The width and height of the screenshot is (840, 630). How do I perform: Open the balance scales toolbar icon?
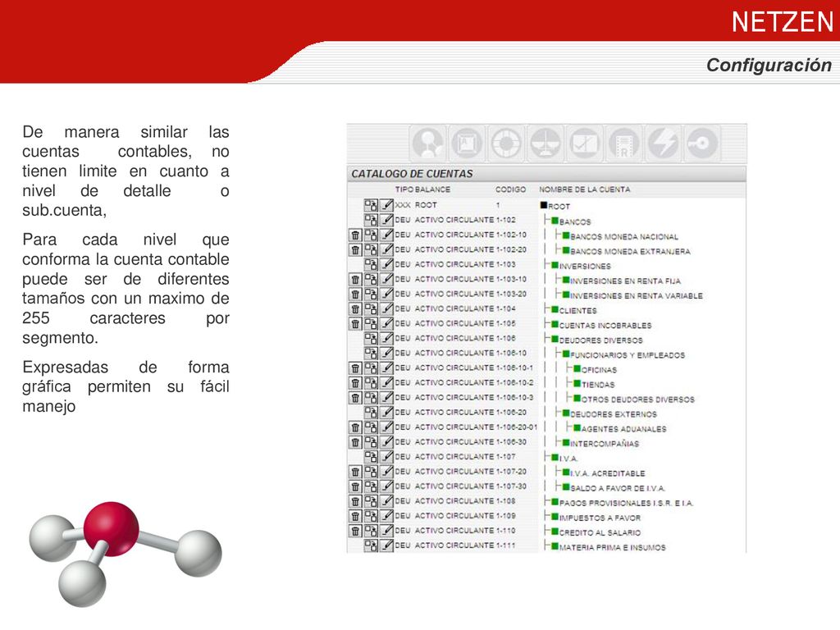click(x=546, y=143)
